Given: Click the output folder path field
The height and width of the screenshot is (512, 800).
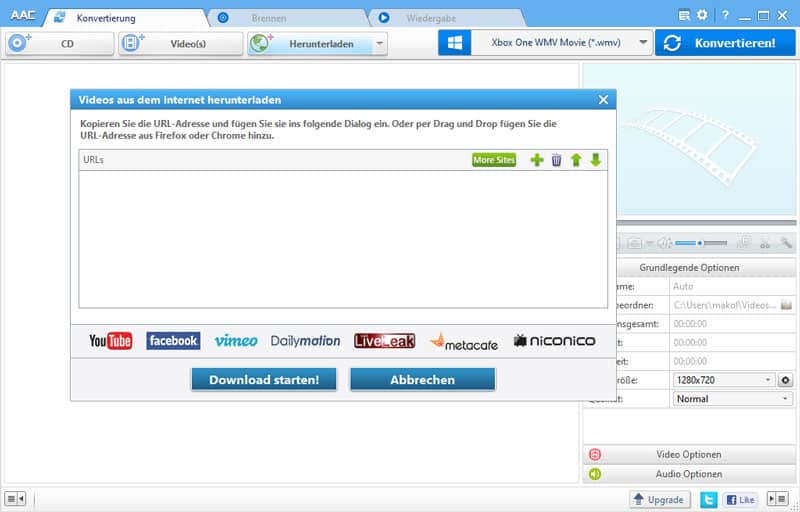Looking at the screenshot, I should click(x=724, y=305).
